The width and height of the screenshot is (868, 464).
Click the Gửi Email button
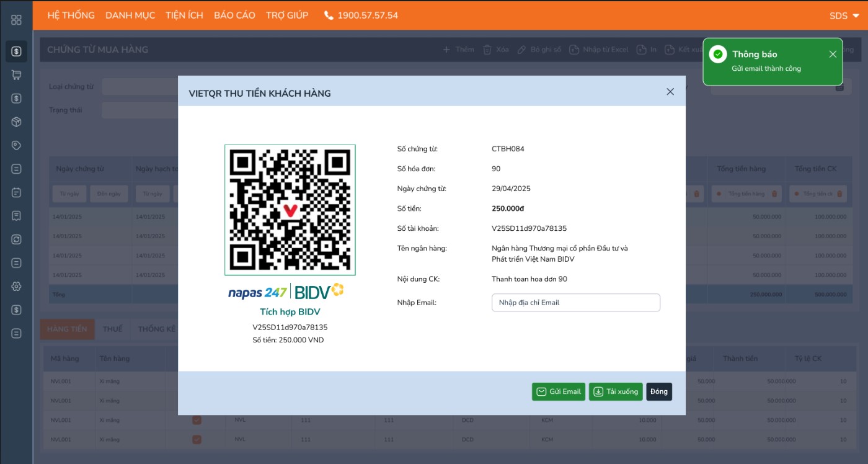click(x=558, y=392)
